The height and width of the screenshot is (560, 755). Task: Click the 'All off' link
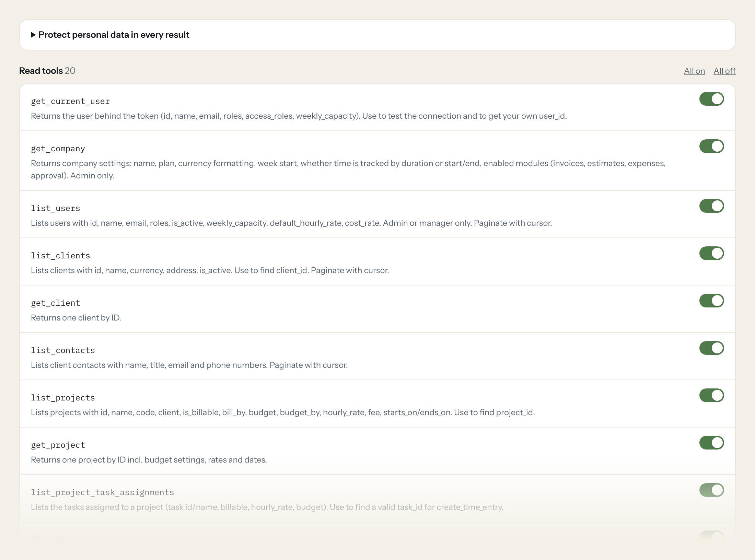724,71
